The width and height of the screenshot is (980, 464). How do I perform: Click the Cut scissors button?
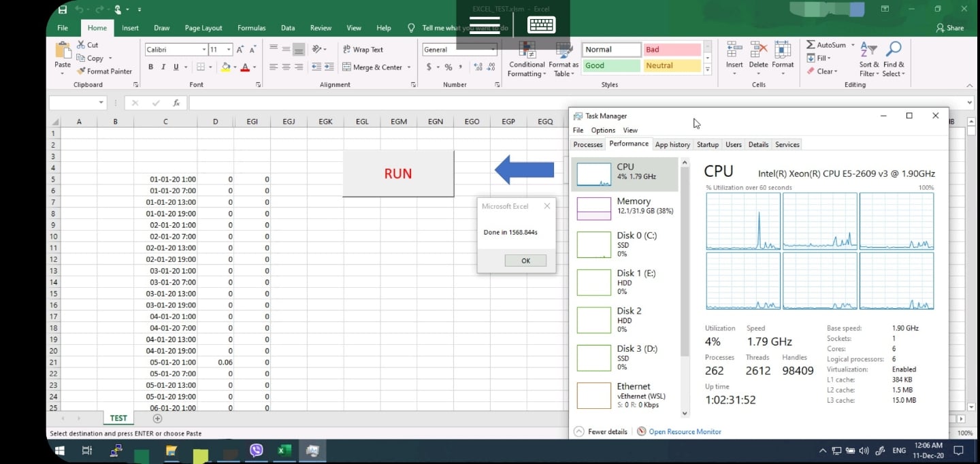coord(87,45)
